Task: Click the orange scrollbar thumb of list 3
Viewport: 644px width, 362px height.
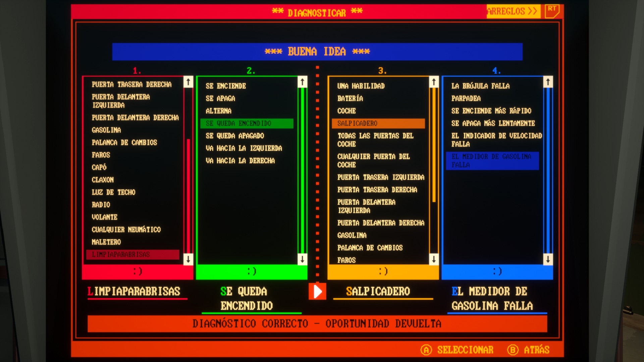Action: [434, 145]
